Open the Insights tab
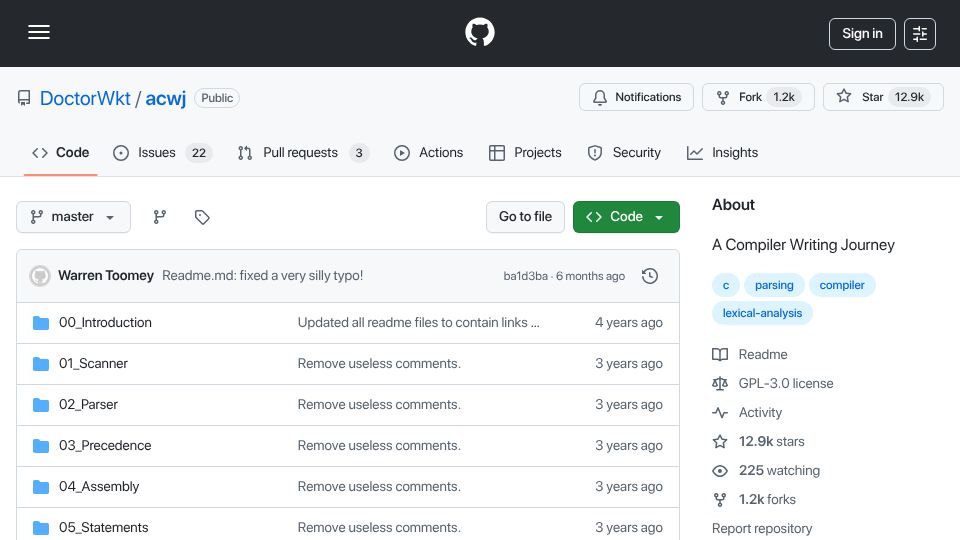This screenshot has width=960, height=540. point(722,152)
